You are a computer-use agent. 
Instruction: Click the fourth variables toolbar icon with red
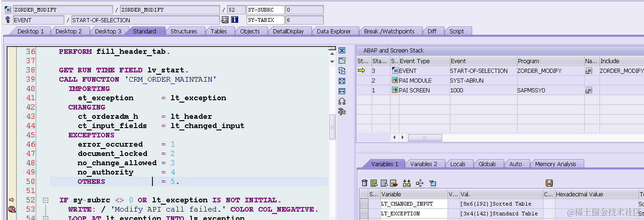(394, 183)
